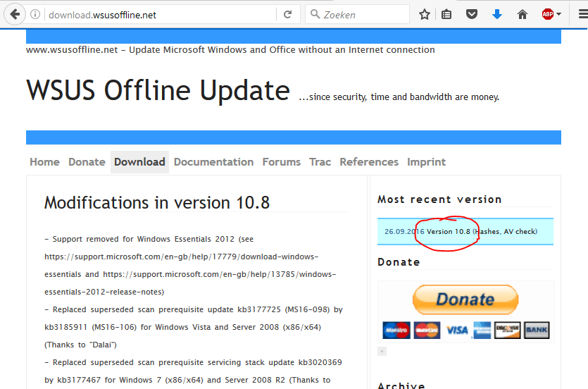Viewport: 588px width, 389px height.
Task: Go back with the browser back arrow
Action: pyautogui.click(x=15, y=15)
